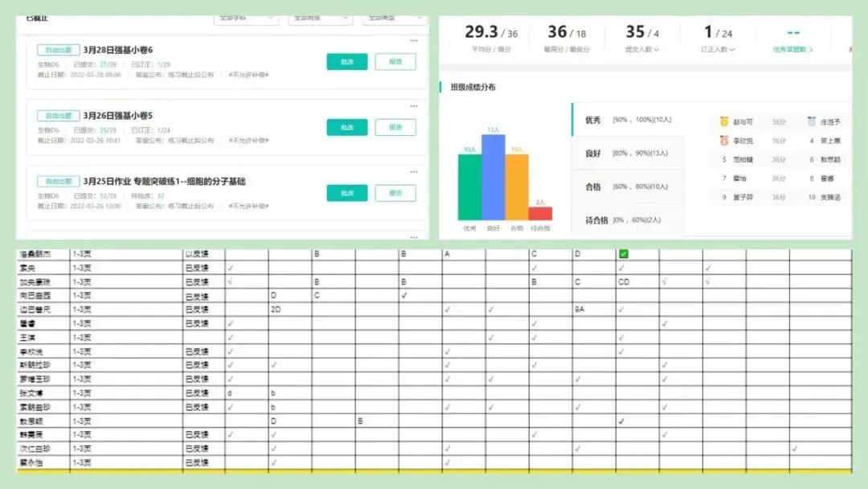Click the gold medal icon in the ranking list
Viewport: 868px width, 489px height.
[724, 121]
